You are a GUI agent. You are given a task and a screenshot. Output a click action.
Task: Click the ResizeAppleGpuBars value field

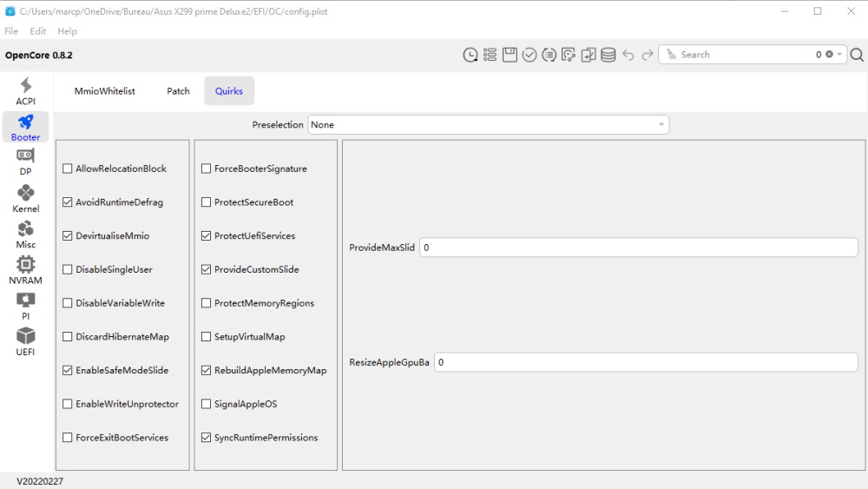point(646,362)
